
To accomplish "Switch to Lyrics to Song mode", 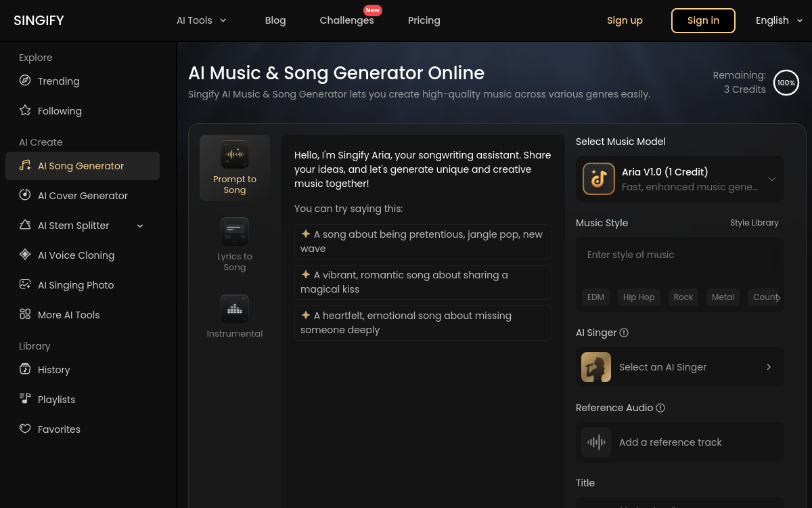I will click(234, 245).
